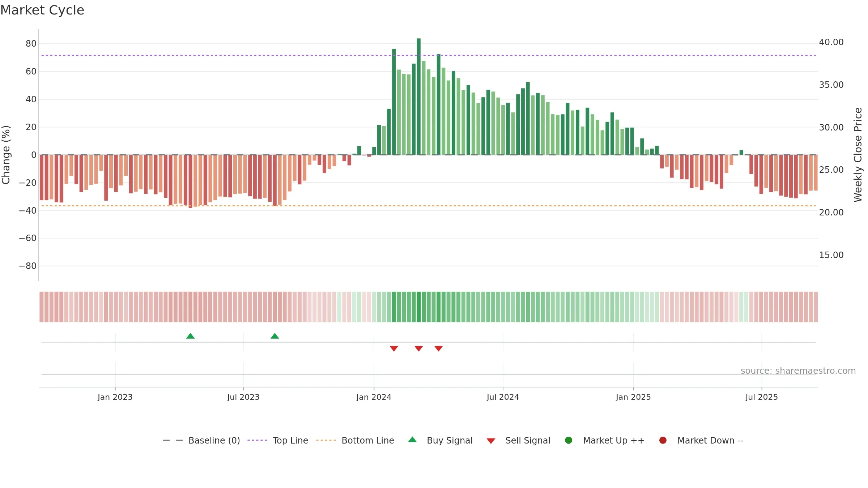Click the buy signal triangle after Jul 2023
The height and width of the screenshot is (488, 868).
275,336
